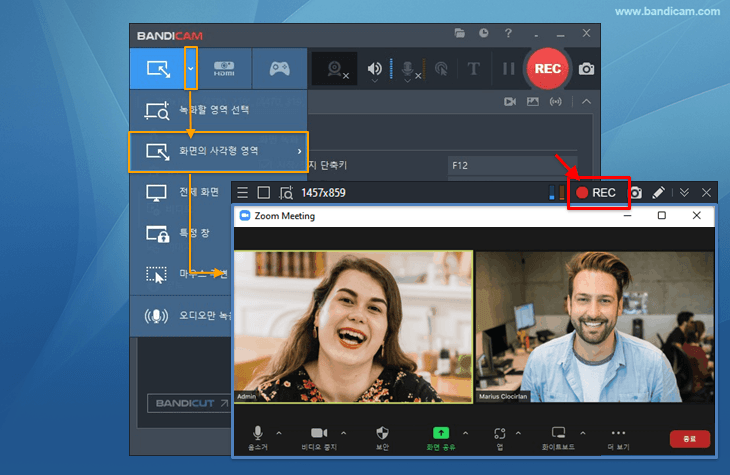Toggle the speaker sound icon
Viewport: 730px width, 475px height.
(374, 69)
